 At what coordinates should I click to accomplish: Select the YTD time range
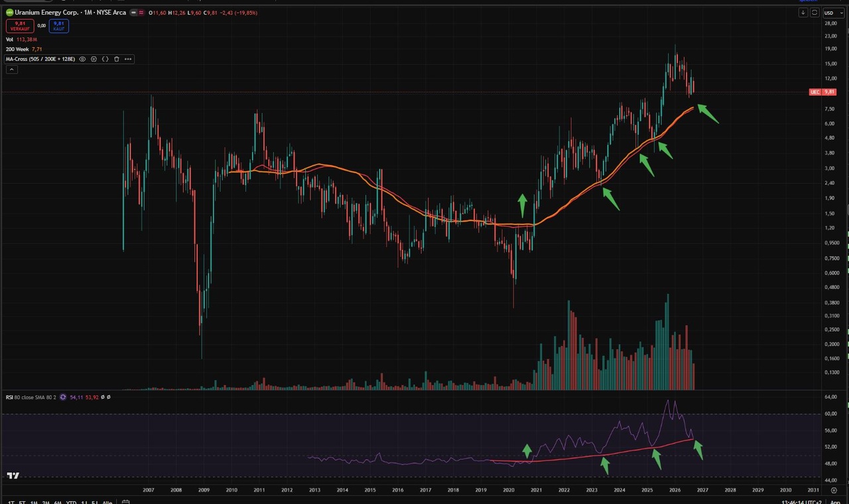(x=71, y=502)
